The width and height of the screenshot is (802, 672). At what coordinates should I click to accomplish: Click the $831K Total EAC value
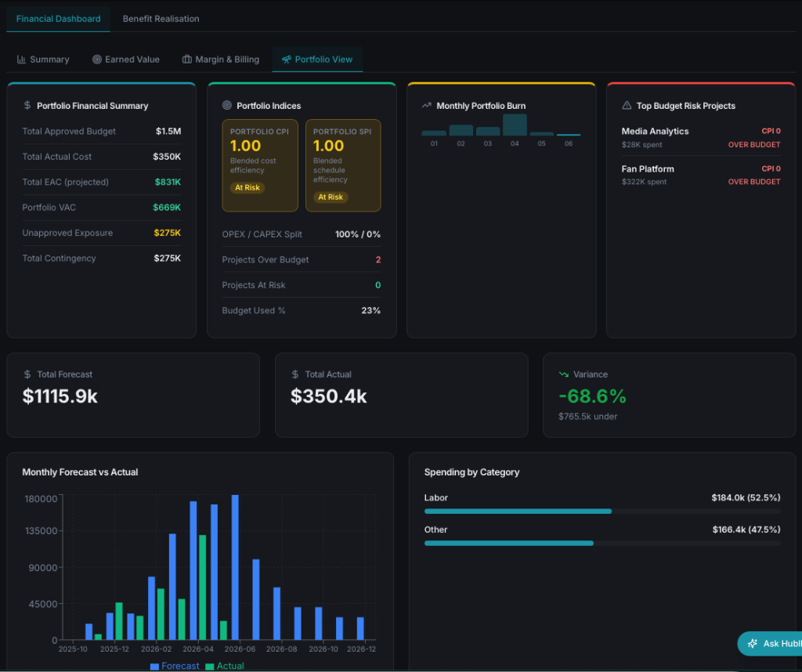168,182
